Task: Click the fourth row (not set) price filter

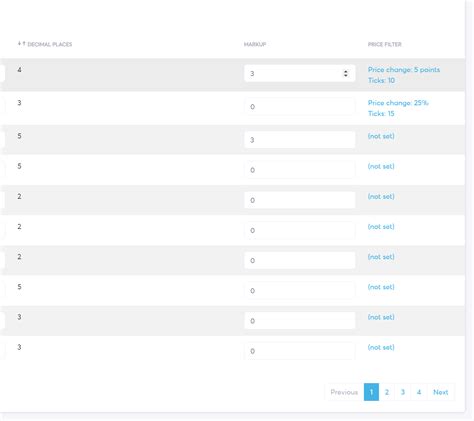Action: point(381,166)
